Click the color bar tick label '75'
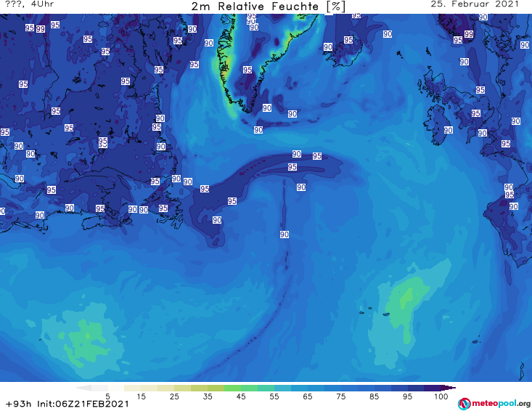 pyautogui.click(x=340, y=396)
